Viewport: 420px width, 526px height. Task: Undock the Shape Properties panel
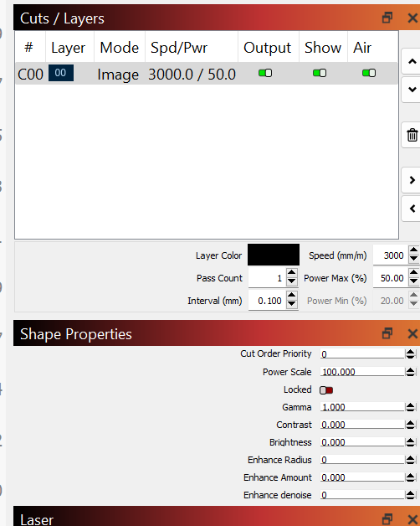[x=387, y=333]
